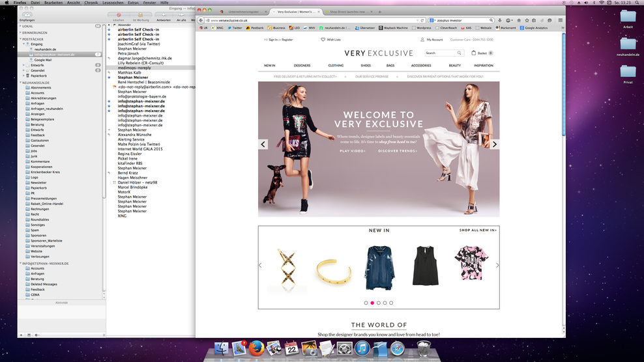Select first carousel dot in New In

click(366, 303)
